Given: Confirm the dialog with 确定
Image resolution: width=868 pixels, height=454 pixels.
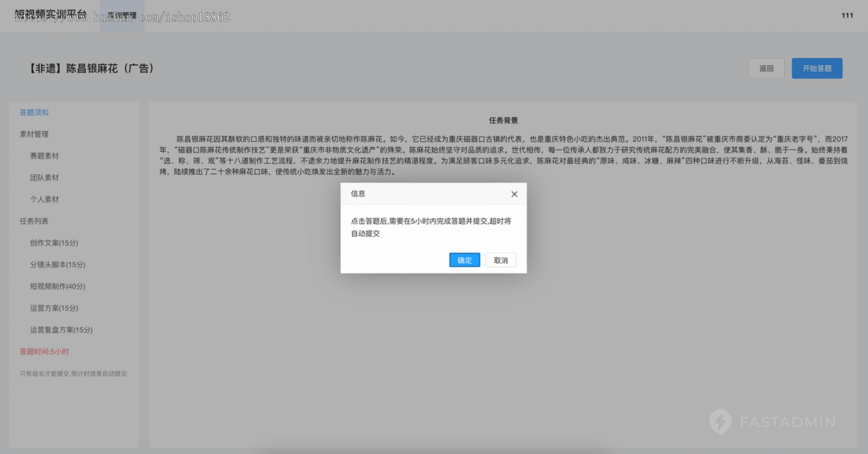Looking at the screenshot, I should pyautogui.click(x=464, y=260).
